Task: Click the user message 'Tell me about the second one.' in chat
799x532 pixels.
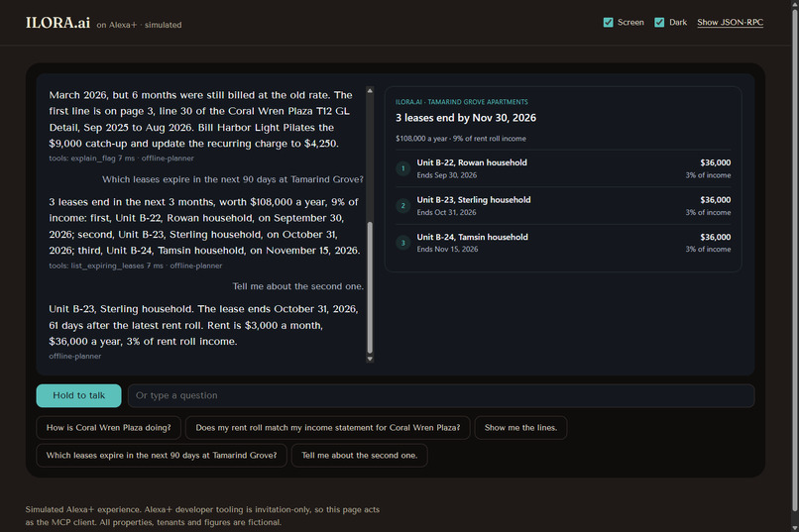Action: coord(298,286)
